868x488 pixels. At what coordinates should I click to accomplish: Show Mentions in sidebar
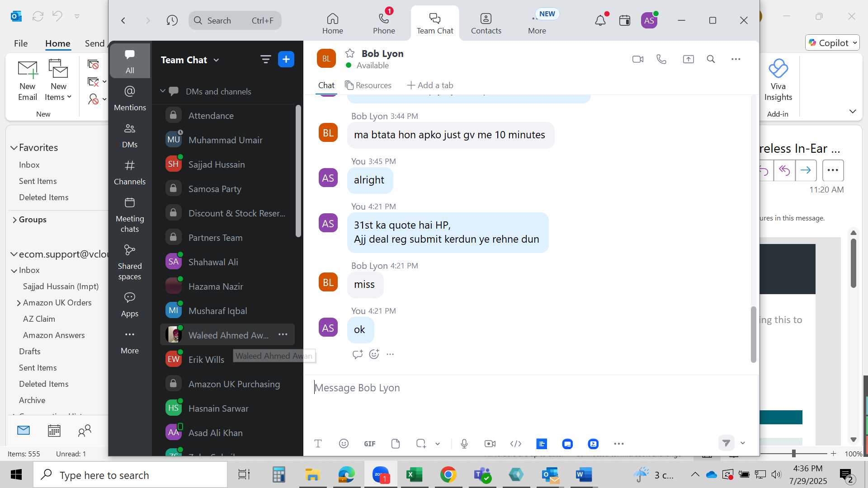click(x=130, y=98)
